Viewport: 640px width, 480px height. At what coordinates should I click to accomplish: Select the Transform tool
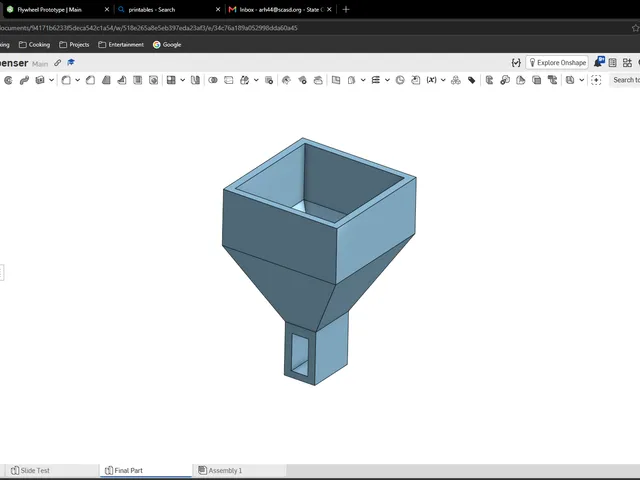(244, 80)
